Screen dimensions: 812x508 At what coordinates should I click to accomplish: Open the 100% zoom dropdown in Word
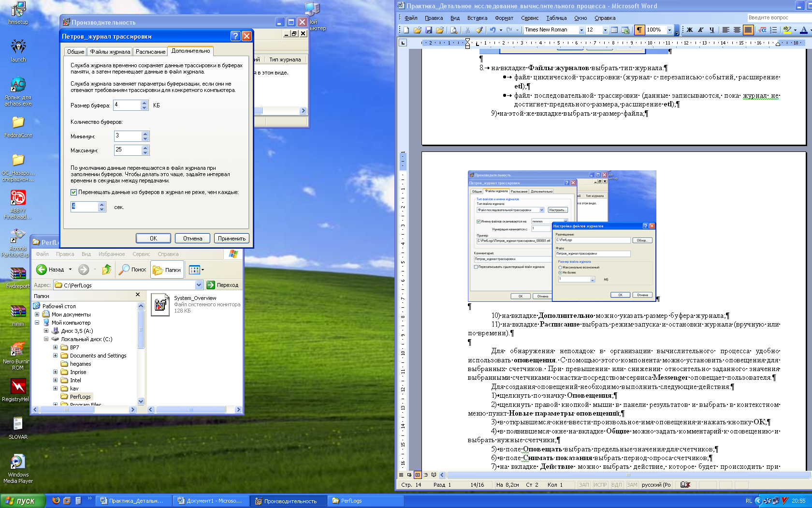[669, 30]
